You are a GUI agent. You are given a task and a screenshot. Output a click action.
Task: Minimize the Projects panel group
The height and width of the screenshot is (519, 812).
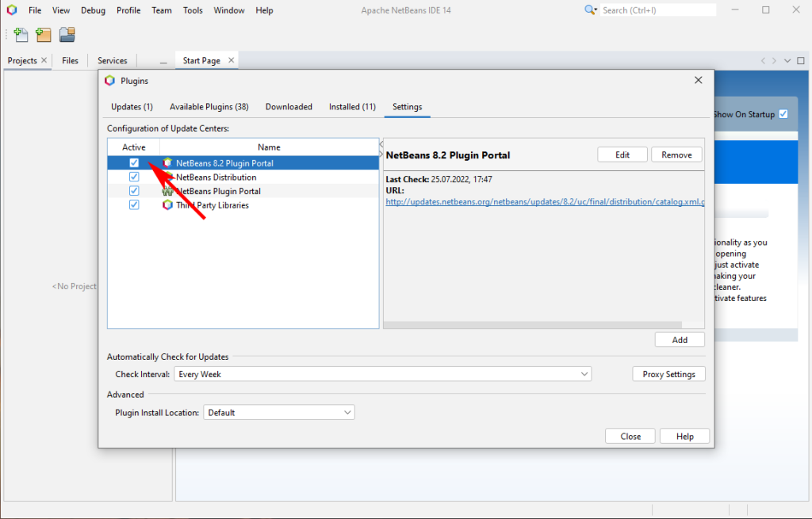(x=163, y=62)
